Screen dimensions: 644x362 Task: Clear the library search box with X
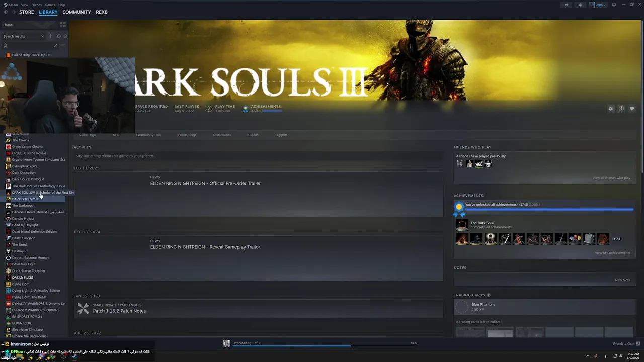55,46
